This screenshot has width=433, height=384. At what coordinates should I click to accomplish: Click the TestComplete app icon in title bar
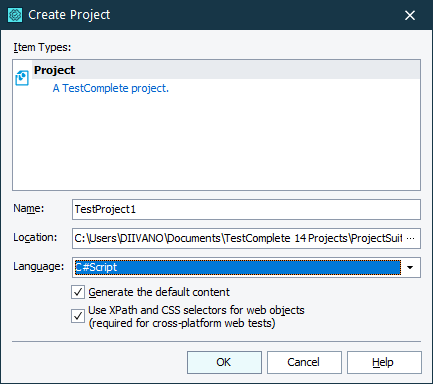(15, 15)
